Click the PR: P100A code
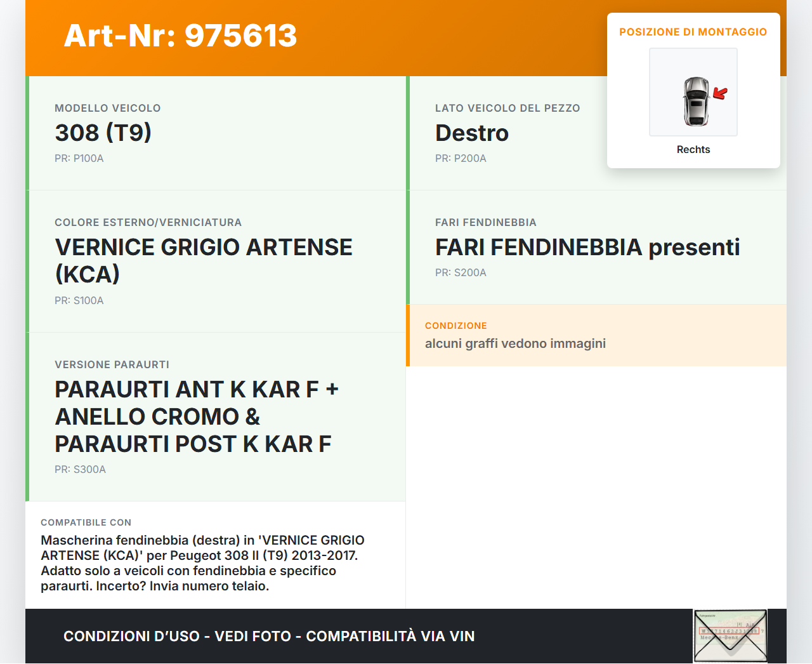 tap(79, 158)
